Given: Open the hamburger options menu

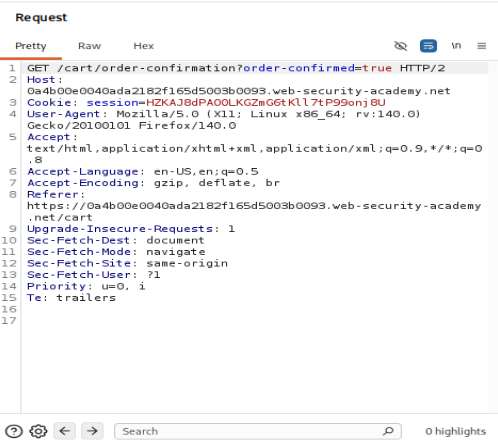Looking at the screenshot, I should [482, 46].
